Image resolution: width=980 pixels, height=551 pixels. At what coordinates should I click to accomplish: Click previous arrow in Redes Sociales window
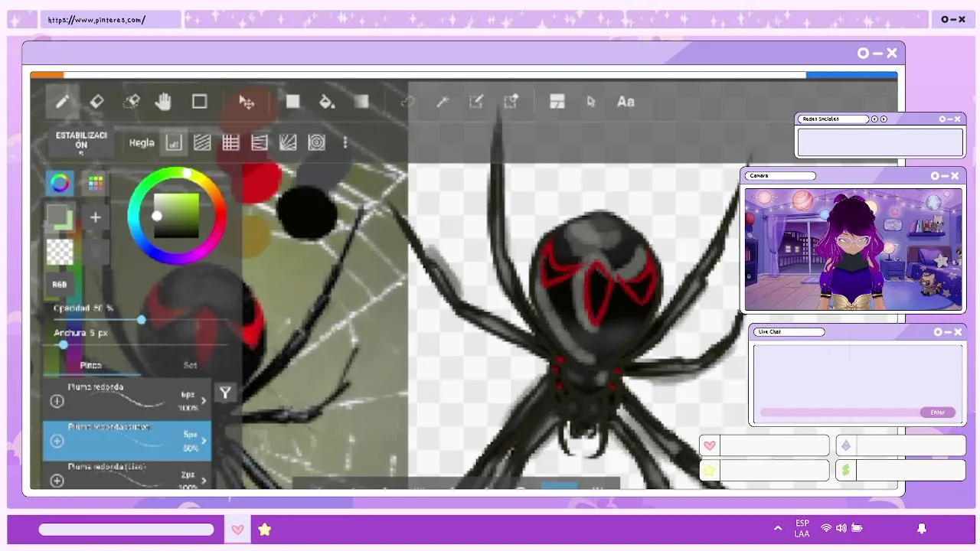pyautogui.click(x=875, y=119)
